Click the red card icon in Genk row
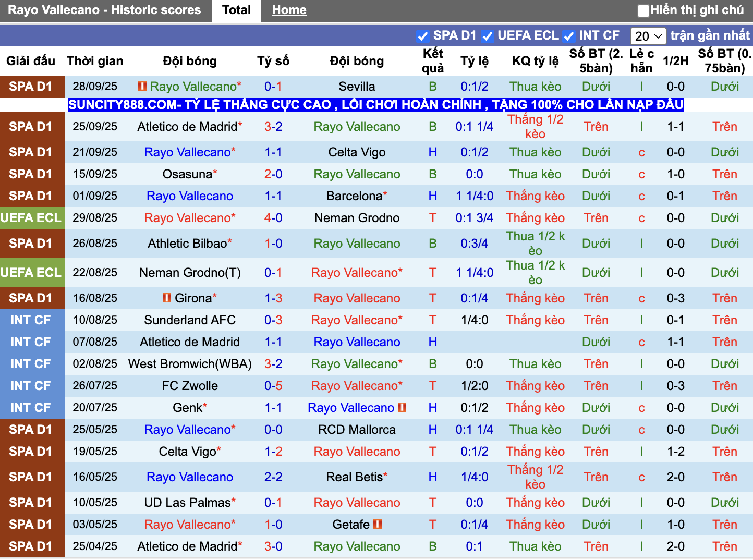Image resolution: width=753 pixels, height=560 pixels. [402, 407]
